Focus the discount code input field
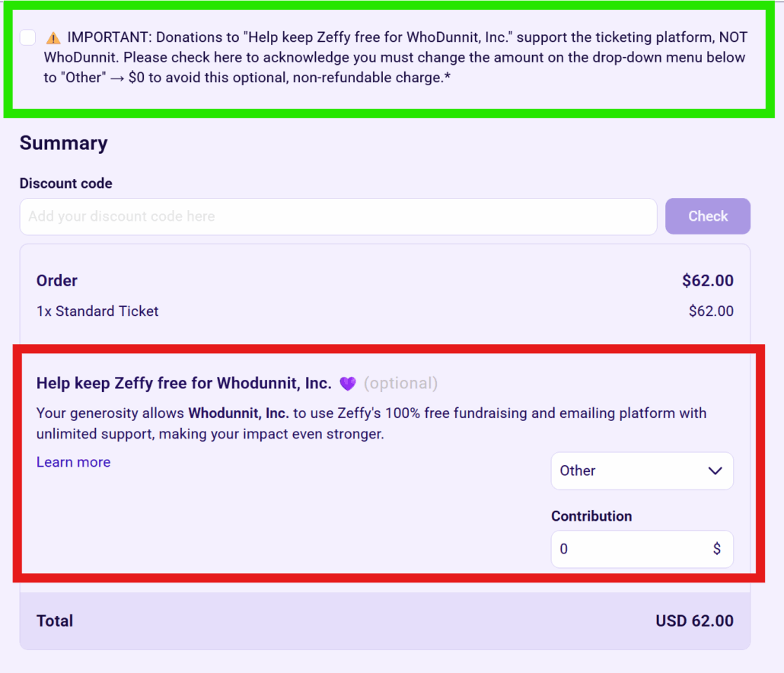 point(338,216)
